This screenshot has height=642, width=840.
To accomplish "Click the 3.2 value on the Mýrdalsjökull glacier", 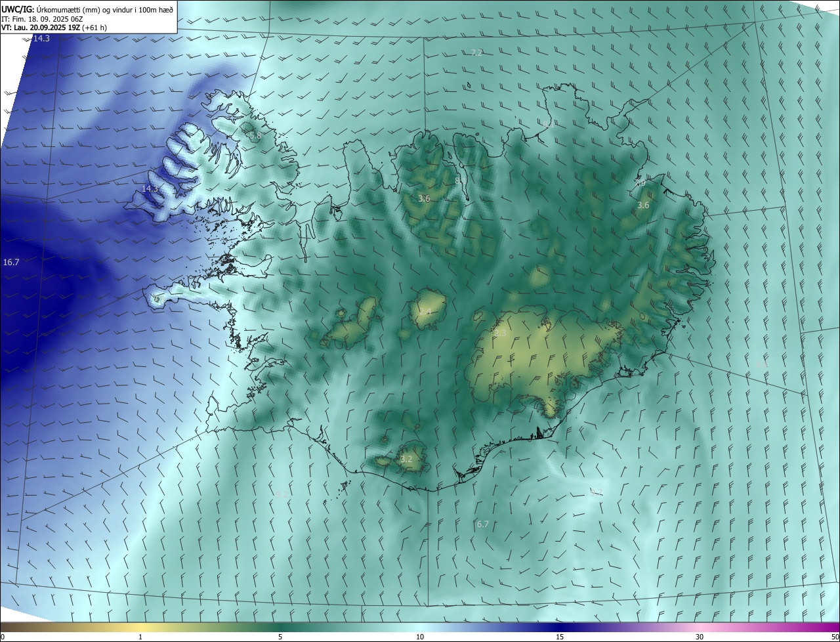I will (x=406, y=459).
